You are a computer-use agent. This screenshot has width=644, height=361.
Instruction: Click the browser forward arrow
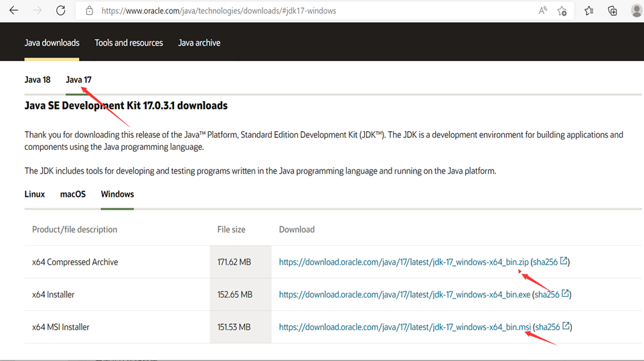coord(37,11)
